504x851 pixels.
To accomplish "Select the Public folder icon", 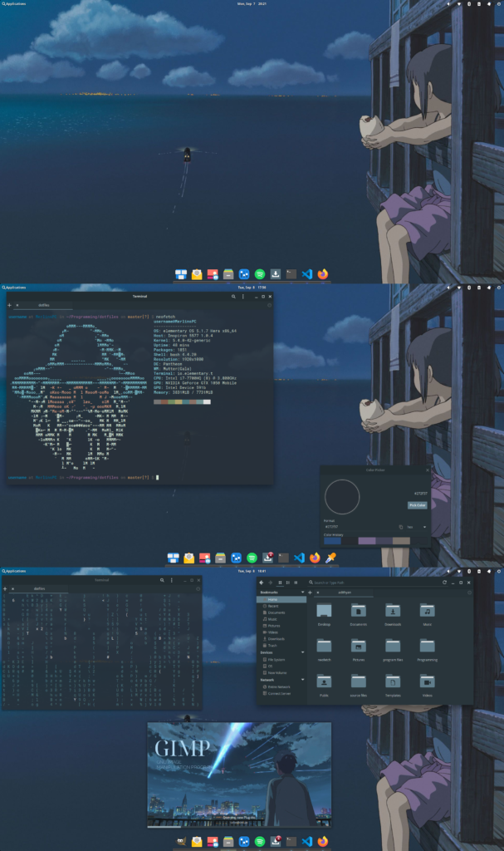I will pos(324,681).
